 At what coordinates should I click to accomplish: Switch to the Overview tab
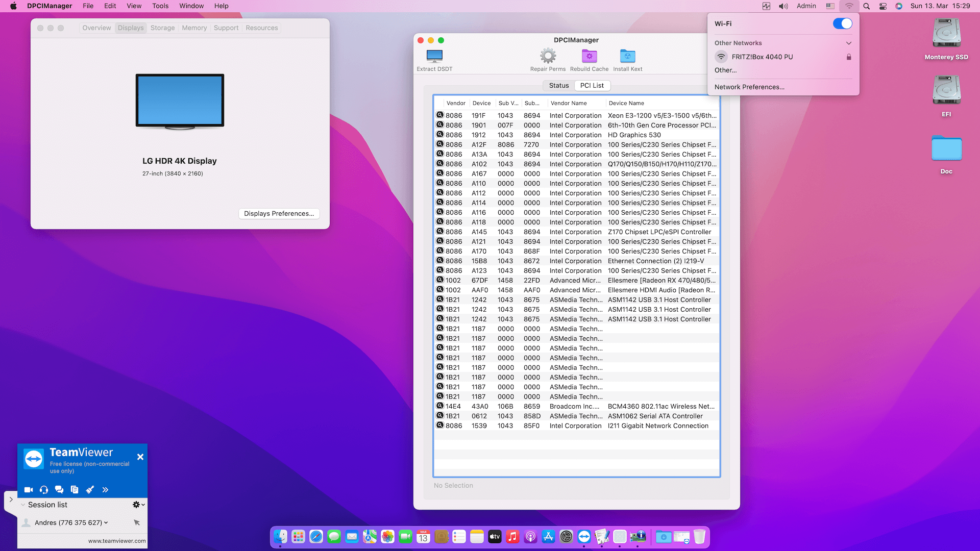click(96, 28)
